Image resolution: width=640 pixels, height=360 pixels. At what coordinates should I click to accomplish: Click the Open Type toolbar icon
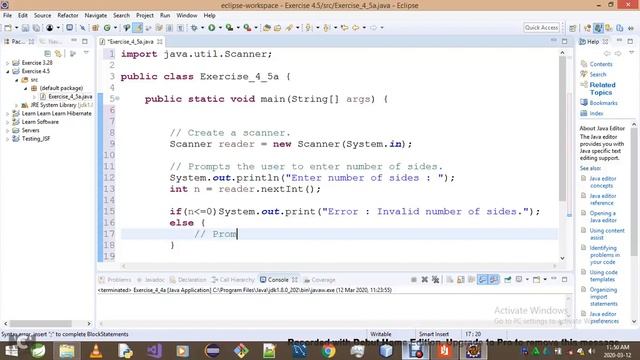267,28
